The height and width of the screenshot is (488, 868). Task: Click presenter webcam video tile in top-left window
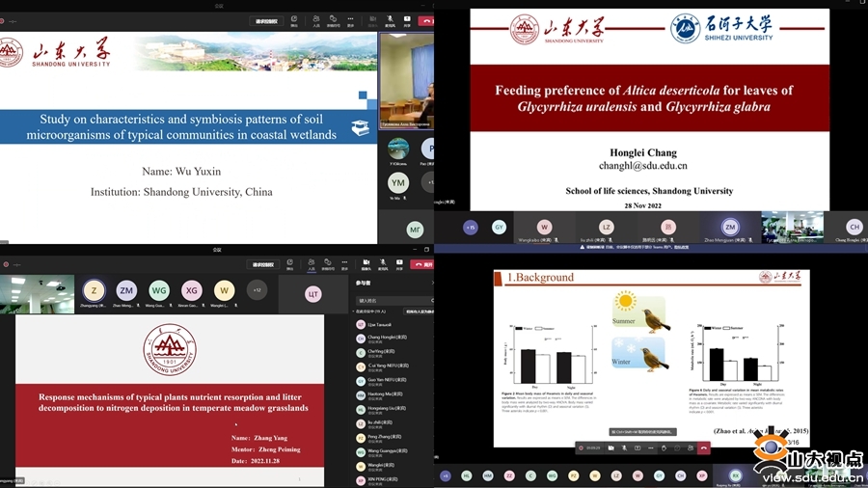(x=406, y=80)
